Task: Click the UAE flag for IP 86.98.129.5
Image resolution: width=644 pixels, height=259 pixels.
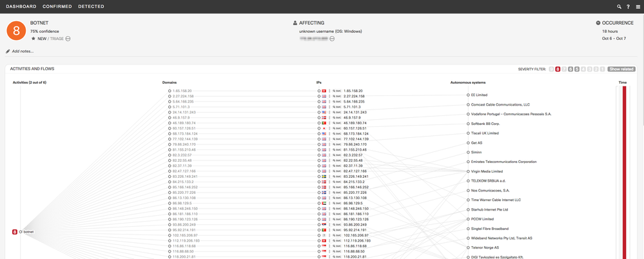Action: click(324, 203)
